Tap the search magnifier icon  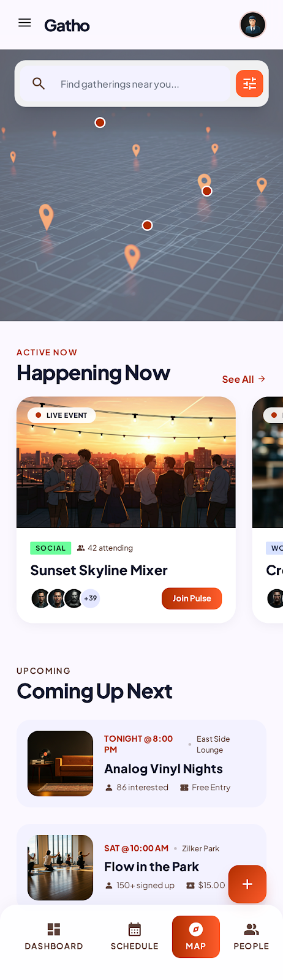click(39, 84)
